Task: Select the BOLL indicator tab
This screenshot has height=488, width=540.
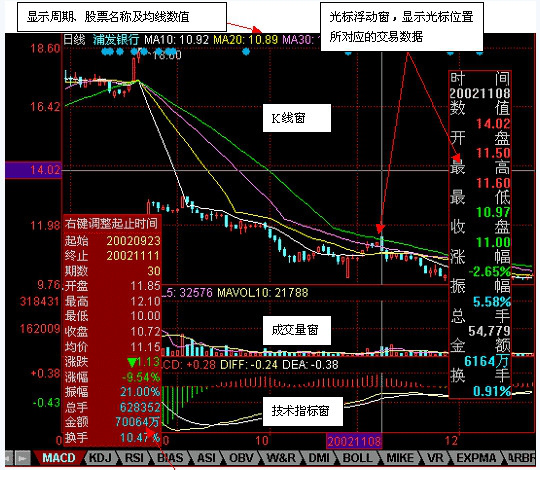Action: click(358, 458)
